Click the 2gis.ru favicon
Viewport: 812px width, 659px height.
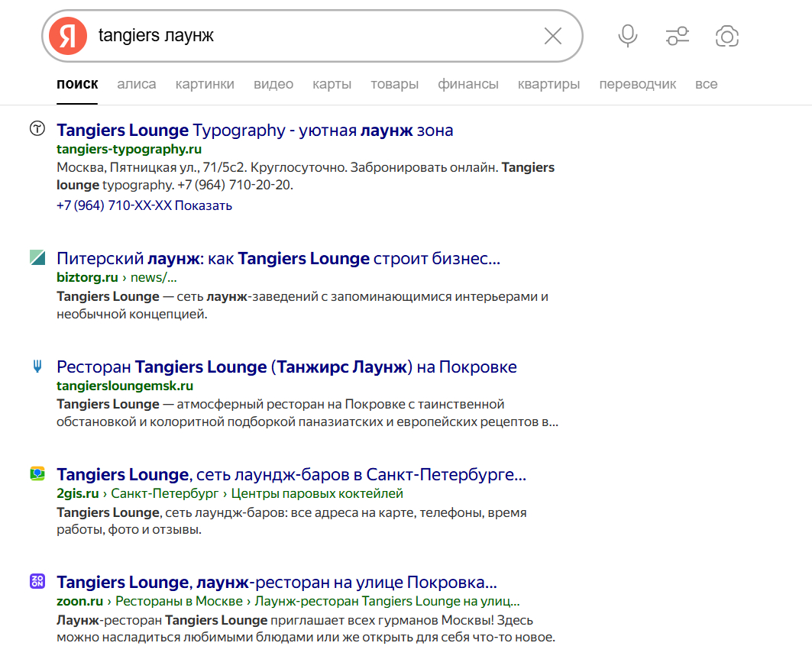click(x=37, y=473)
